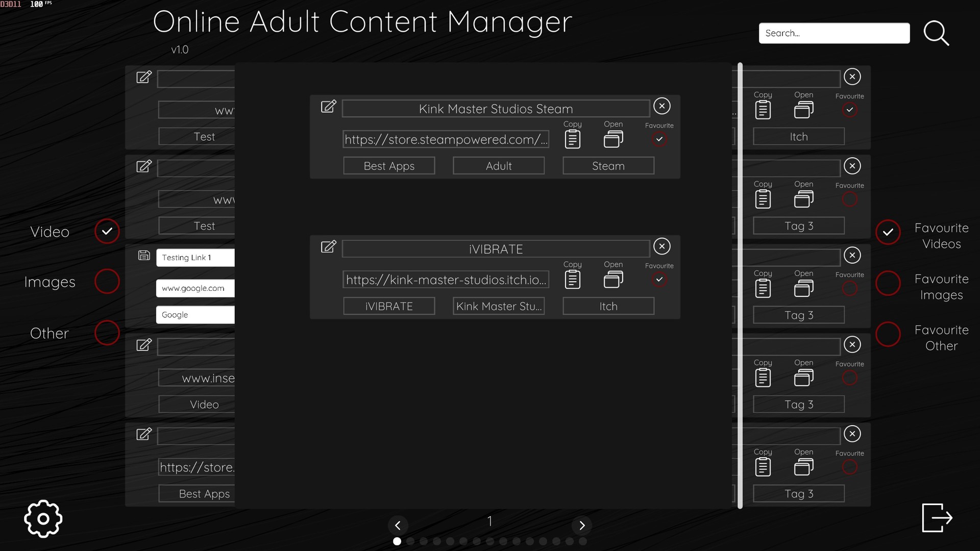This screenshot has height=551, width=980.
Task: Enable the Favourite Images filter
Action: click(x=888, y=283)
